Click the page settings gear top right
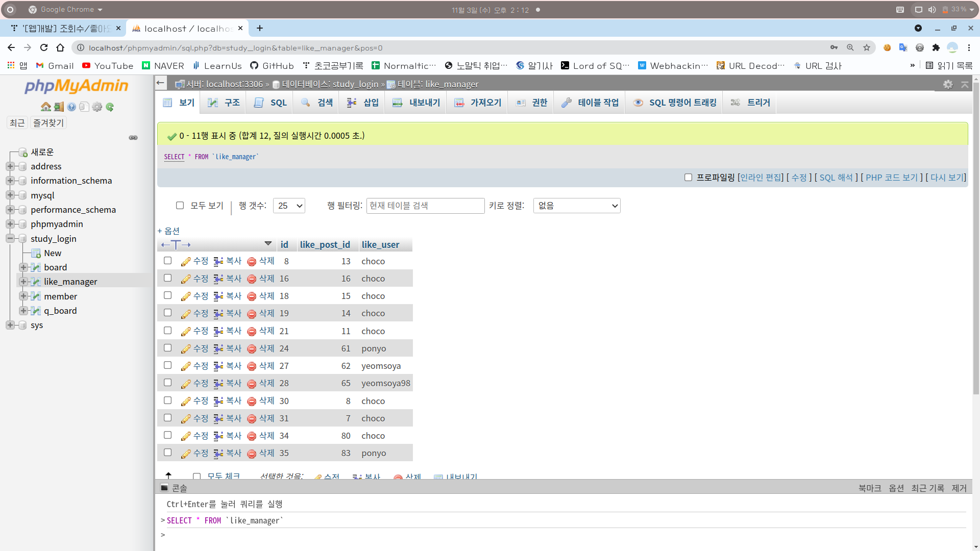 [x=948, y=84]
